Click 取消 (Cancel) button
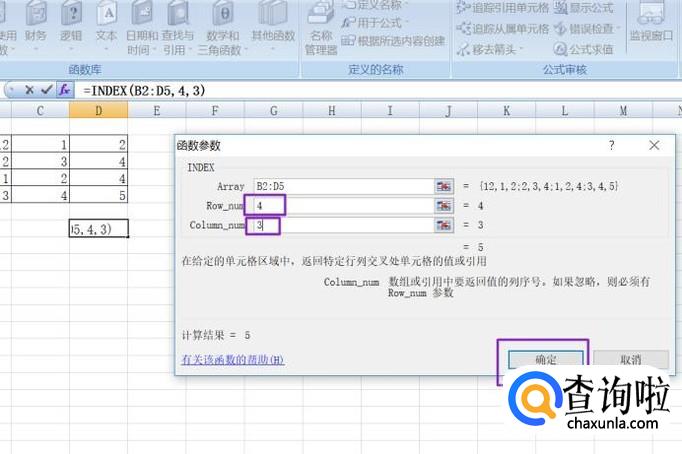 [x=631, y=360]
